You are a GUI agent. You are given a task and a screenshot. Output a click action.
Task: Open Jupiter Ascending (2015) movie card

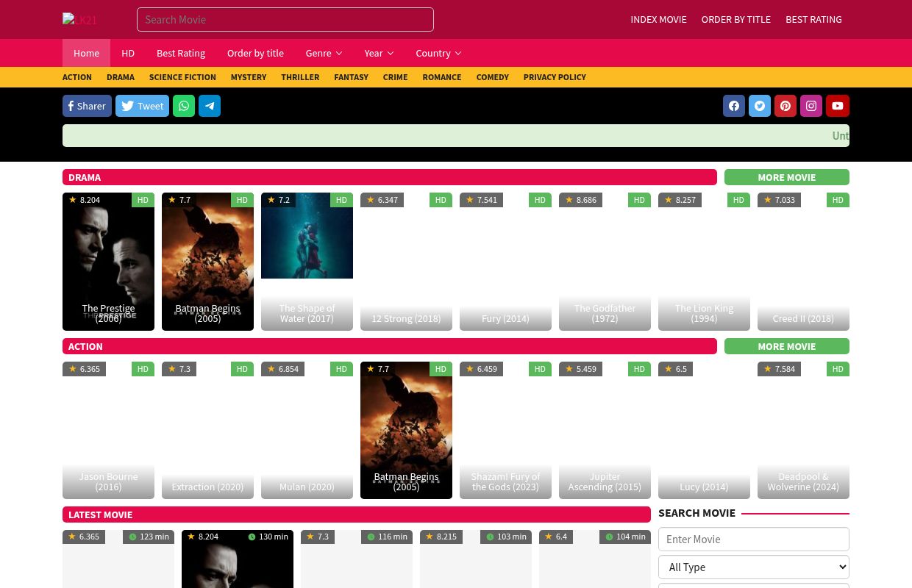605,430
